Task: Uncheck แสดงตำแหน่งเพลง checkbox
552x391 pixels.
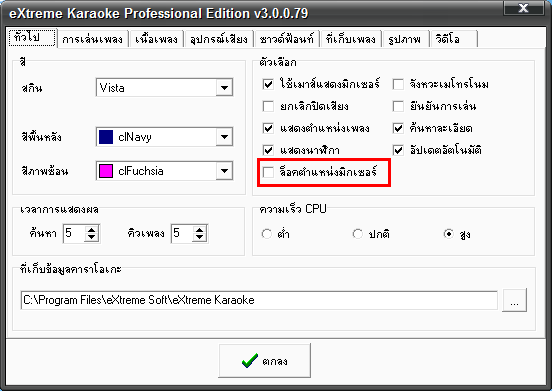Action: pyautogui.click(x=268, y=128)
